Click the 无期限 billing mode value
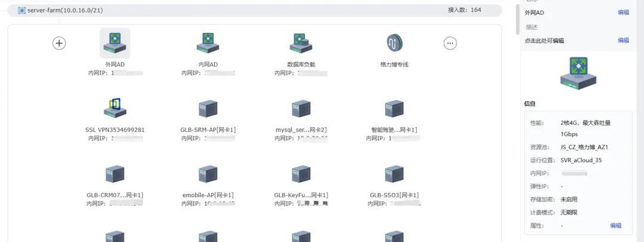The width and height of the screenshot is (644, 242). pyautogui.click(x=569, y=213)
